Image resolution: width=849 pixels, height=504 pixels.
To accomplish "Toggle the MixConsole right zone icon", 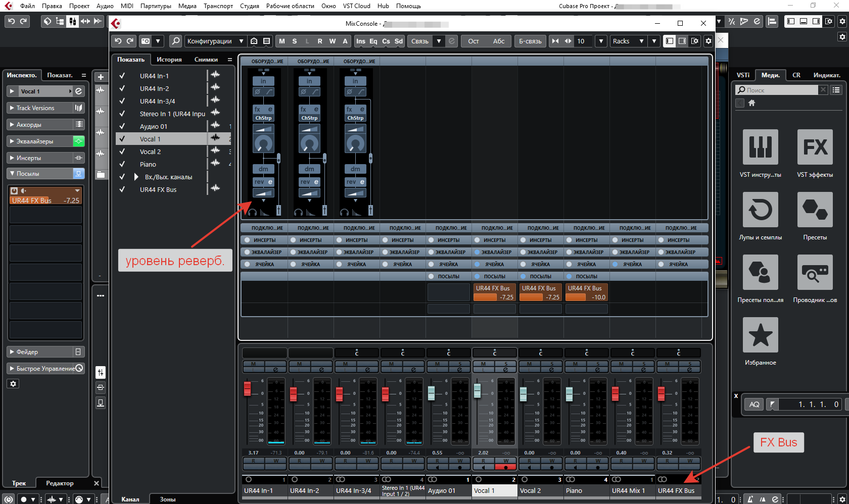I will (682, 41).
